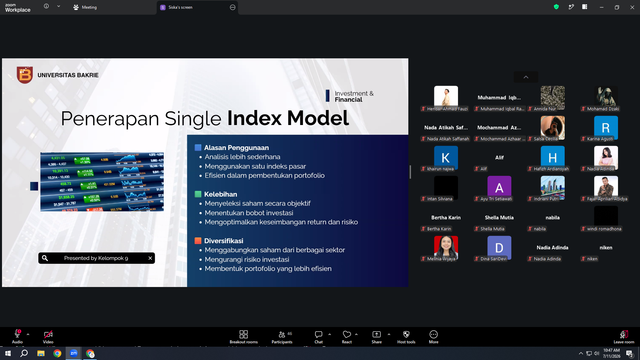Open the meeting info icon
Viewport: 640px width, 360px height.
[x=46, y=6]
